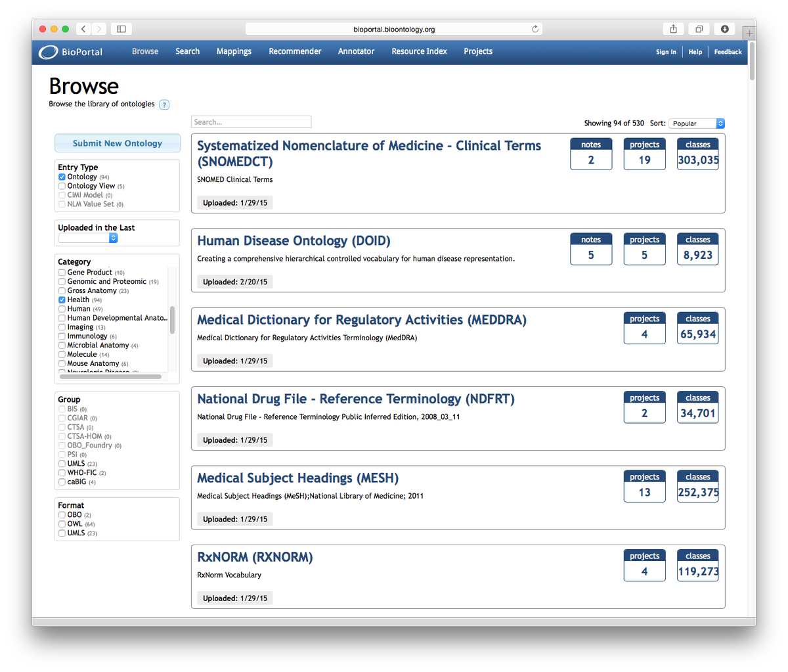Click the 'Showing 94 of 530' text
This screenshot has height=672, width=788.
(x=614, y=123)
